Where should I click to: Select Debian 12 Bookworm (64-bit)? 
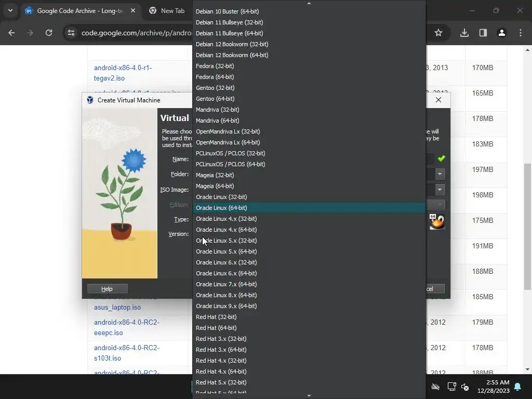(x=309, y=55)
